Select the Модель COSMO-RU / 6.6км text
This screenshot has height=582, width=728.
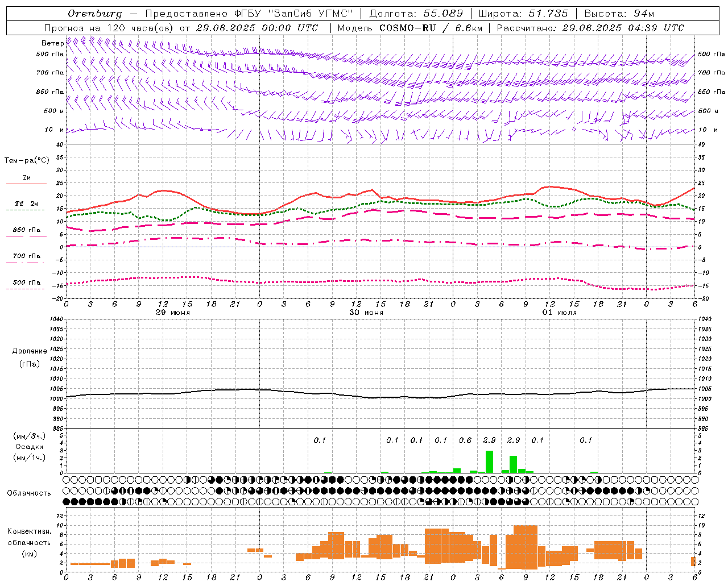[x=410, y=28]
